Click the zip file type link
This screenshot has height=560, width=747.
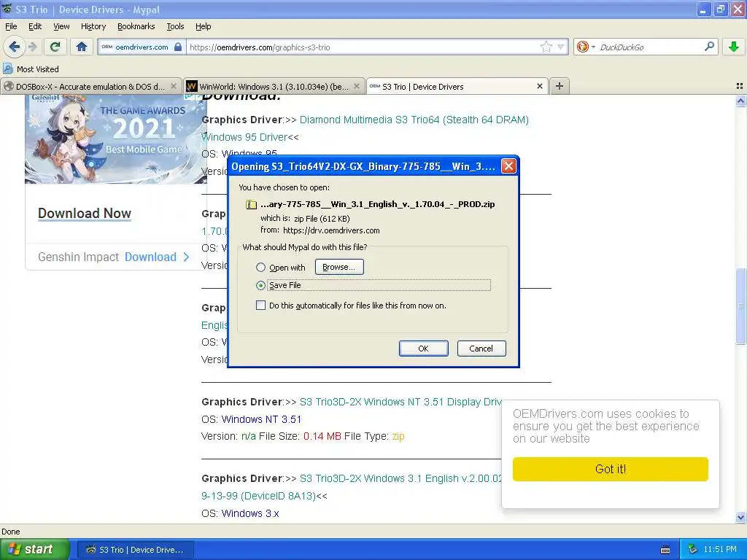(x=398, y=436)
